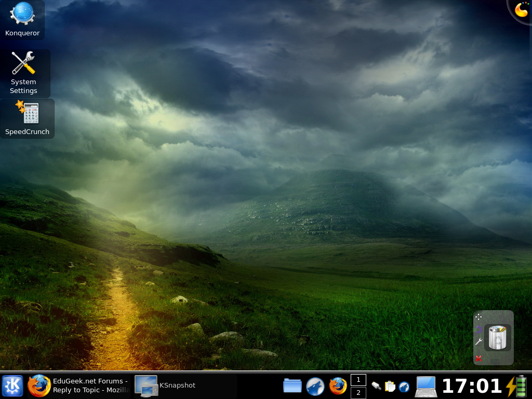Open the KDE Kickoff application launcher
Viewport: 532px width, 399px height.
tap(12, 386)
